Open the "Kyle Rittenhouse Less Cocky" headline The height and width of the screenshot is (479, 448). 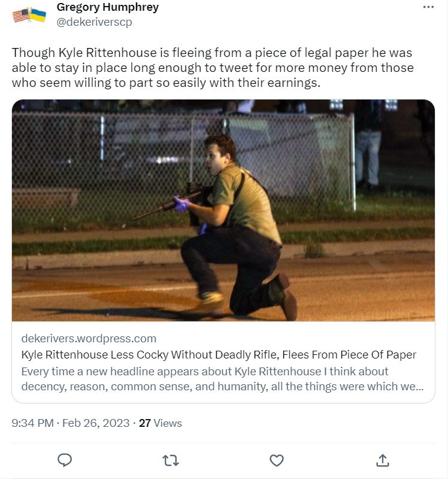coord(219,354)
